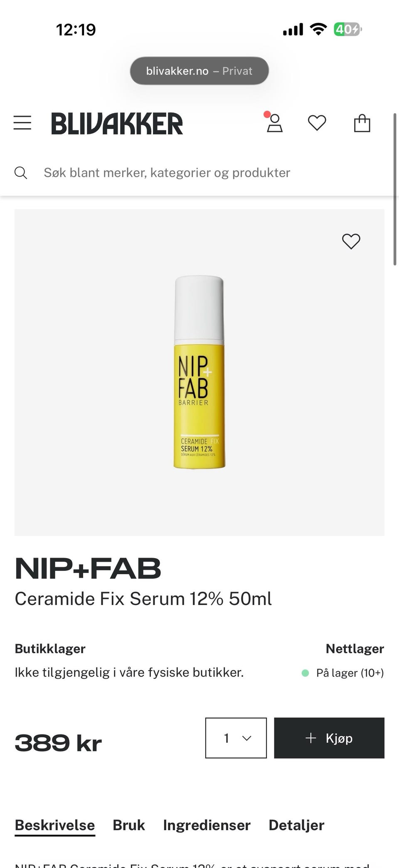Click the page scrollbar on right edge

[395, 188]
